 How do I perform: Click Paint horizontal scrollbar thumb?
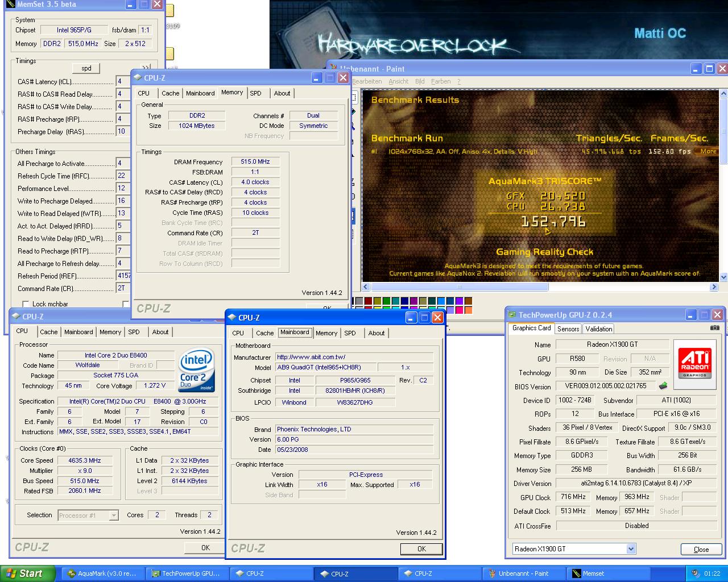460,287
